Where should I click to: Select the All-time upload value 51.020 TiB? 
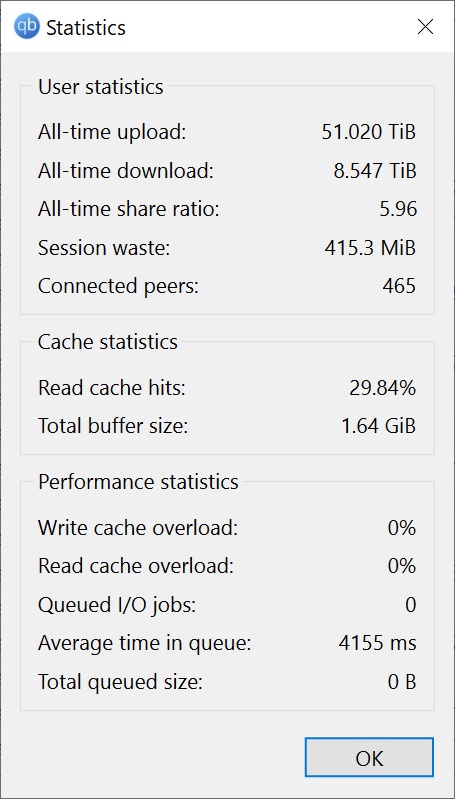coord(369,132)
